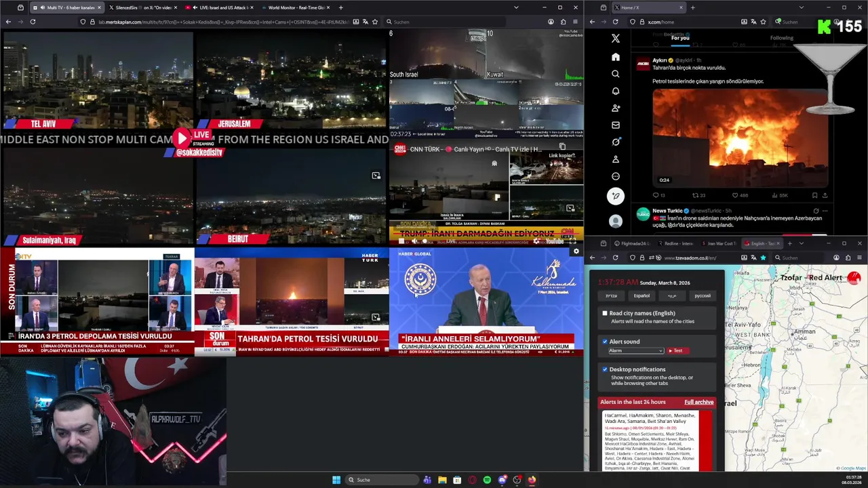
Task: Switch Tzofar site to русский
Action: 703,296
